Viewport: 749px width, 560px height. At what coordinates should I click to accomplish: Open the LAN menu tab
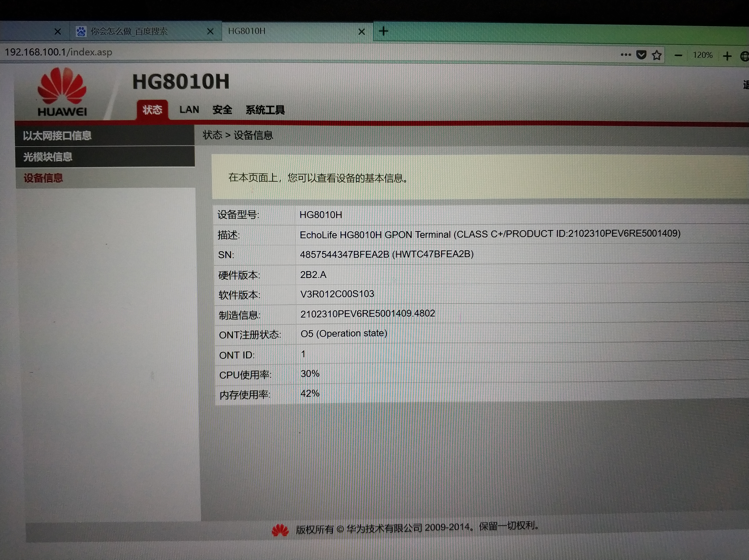click(189, 109)
